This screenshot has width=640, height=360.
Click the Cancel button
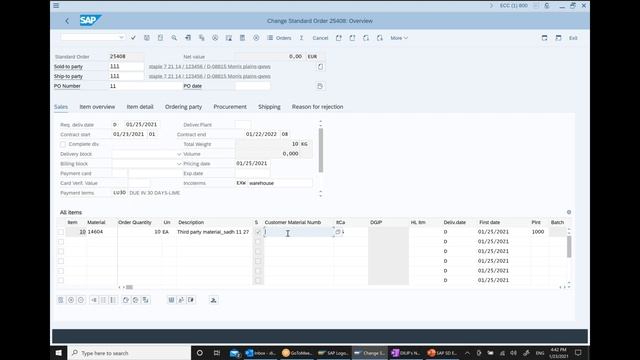(320, 38)
